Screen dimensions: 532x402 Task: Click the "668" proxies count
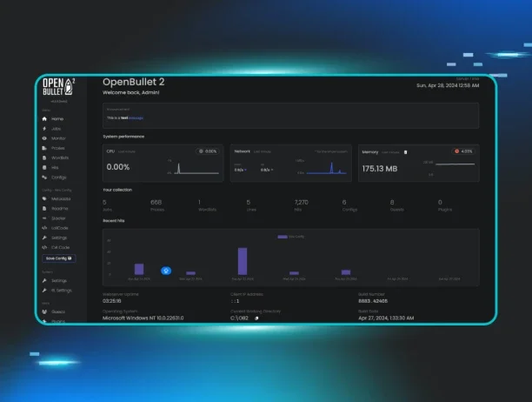pos(156,203)
